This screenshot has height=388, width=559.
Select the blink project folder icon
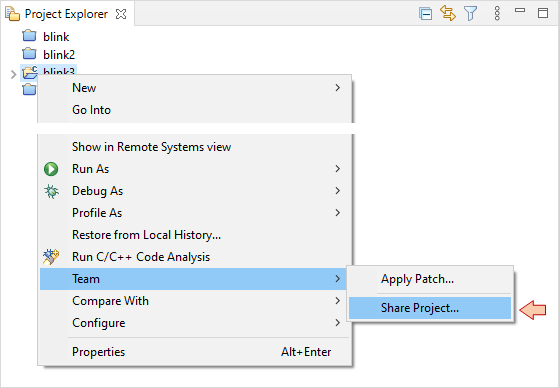(29, 36)
